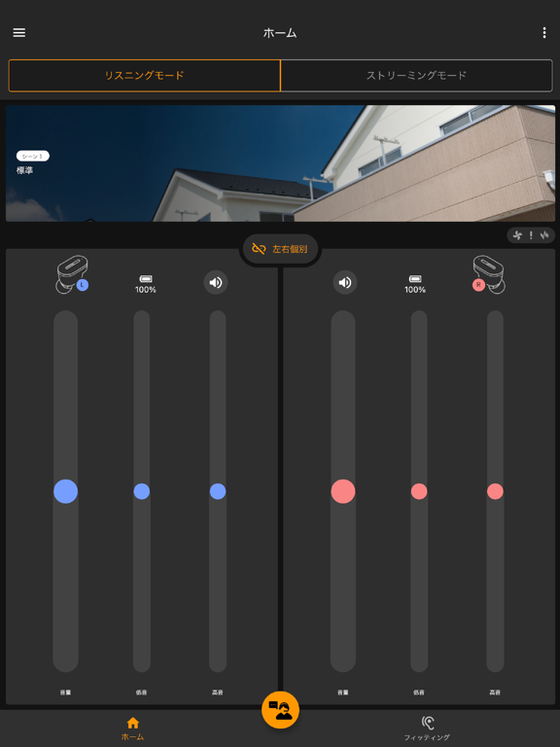Switch to リスニングモード tab
Screen dimensions: 560x747
point(144,75)
